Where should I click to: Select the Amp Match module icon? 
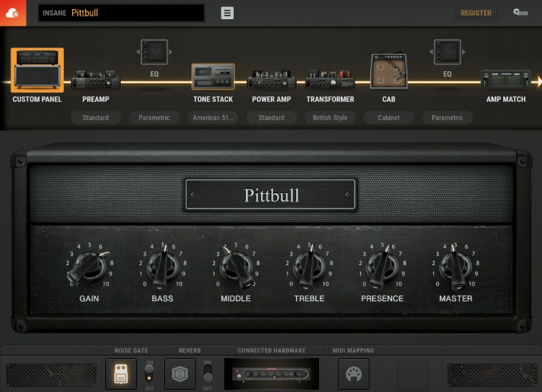pyautogui.click(x=506, y=79)
